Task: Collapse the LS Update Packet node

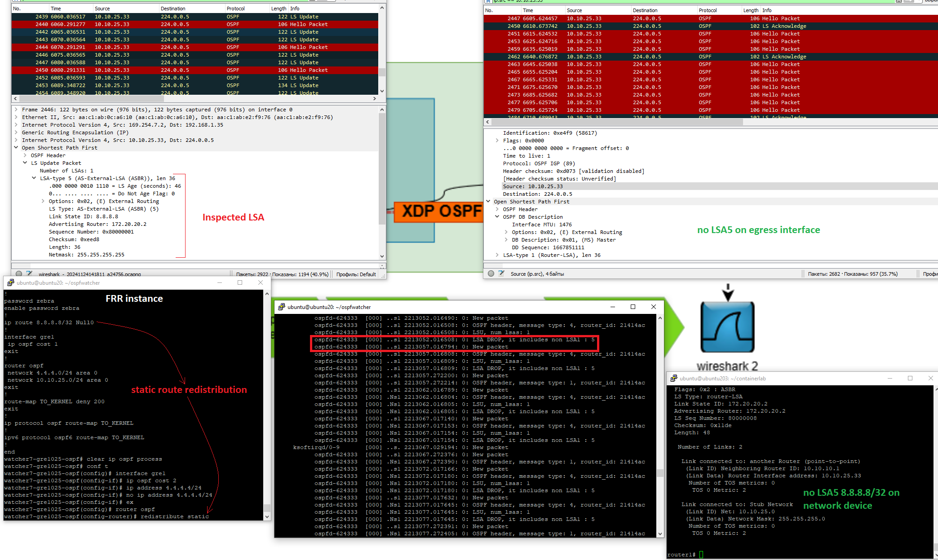Action: coord(25,163)
